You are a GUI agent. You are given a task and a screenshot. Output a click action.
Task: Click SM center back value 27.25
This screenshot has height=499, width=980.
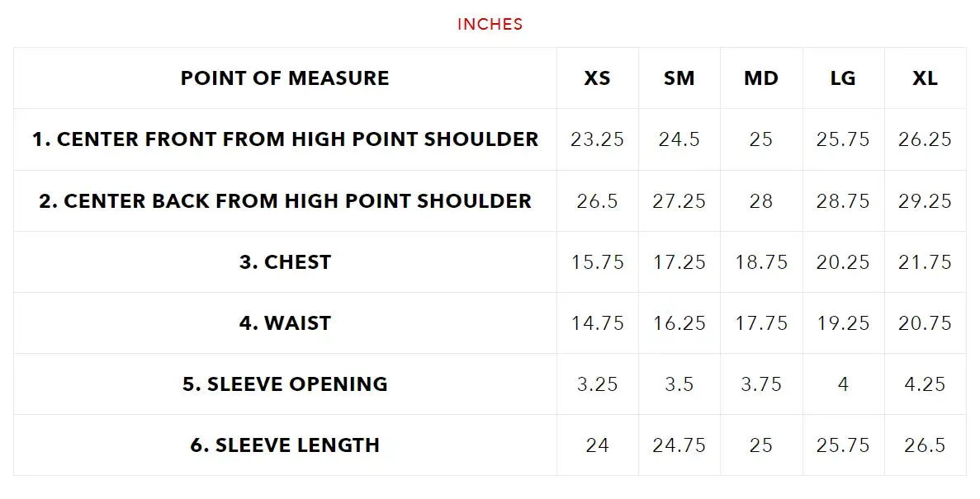679,200
